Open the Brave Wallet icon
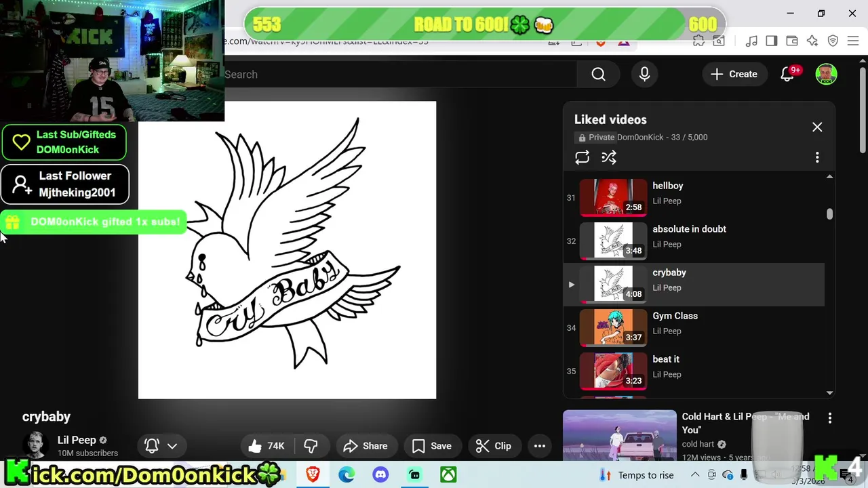This screenshot has height=488, width=868. click(792, 41)
